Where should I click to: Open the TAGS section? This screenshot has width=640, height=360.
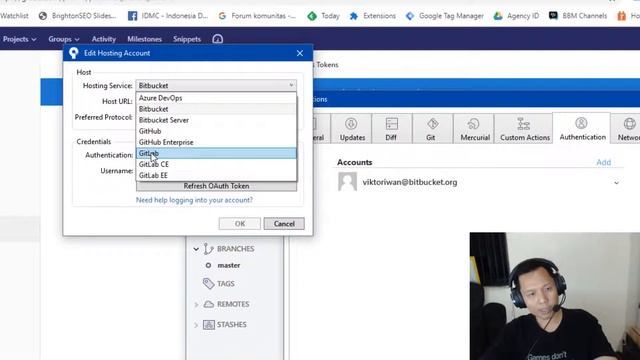point(225,283)
